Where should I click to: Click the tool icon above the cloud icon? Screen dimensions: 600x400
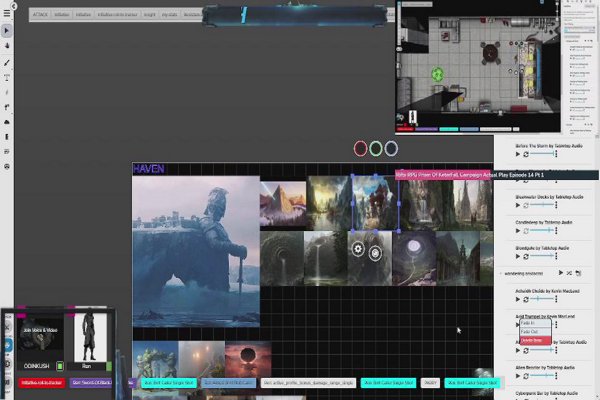tap(7, 107)
